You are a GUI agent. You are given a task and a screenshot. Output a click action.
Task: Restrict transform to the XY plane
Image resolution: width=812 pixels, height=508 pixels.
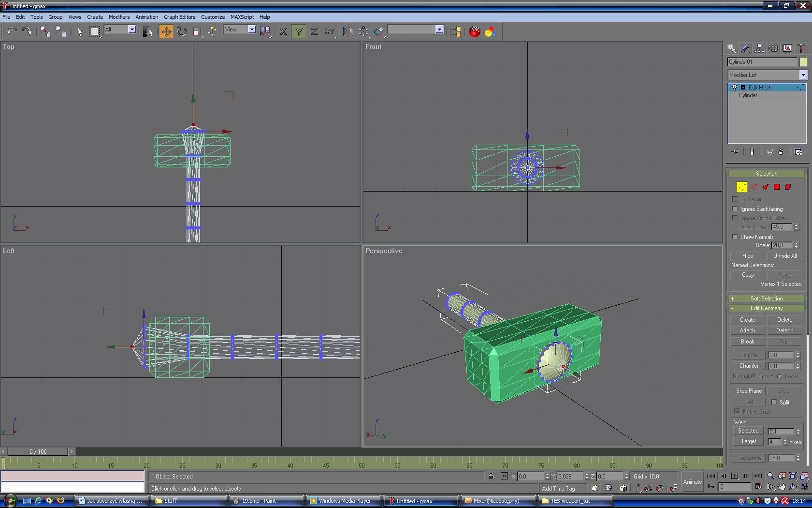click(x=330, y=31)
